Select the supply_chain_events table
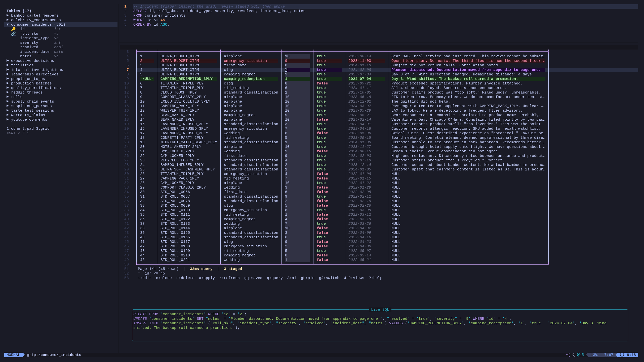The width and height of the screenshot is (644, 362). pos(32,102)
